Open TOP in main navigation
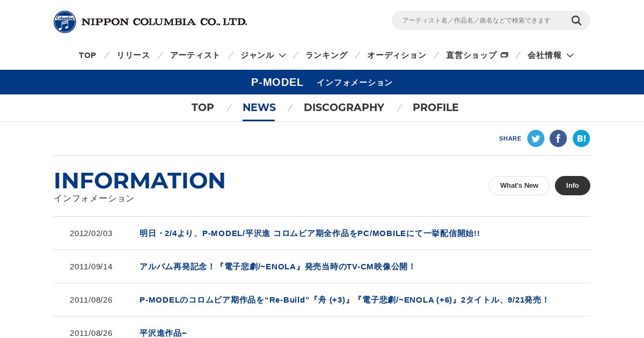The height and width of the screenshot is (338, 644). pos(87,55)
